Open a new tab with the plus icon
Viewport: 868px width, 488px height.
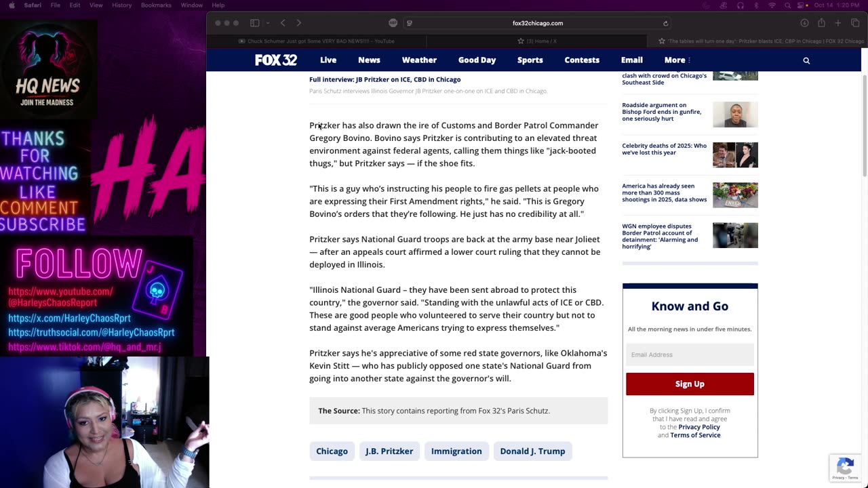pyautogui.click(x=838, y=23)
